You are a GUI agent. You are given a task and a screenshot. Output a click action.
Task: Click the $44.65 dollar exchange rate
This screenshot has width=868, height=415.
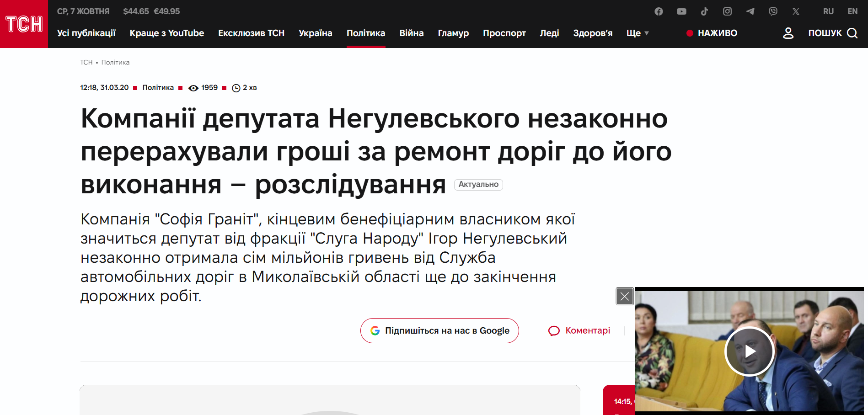pyautogui.click(x=136, y=11)
